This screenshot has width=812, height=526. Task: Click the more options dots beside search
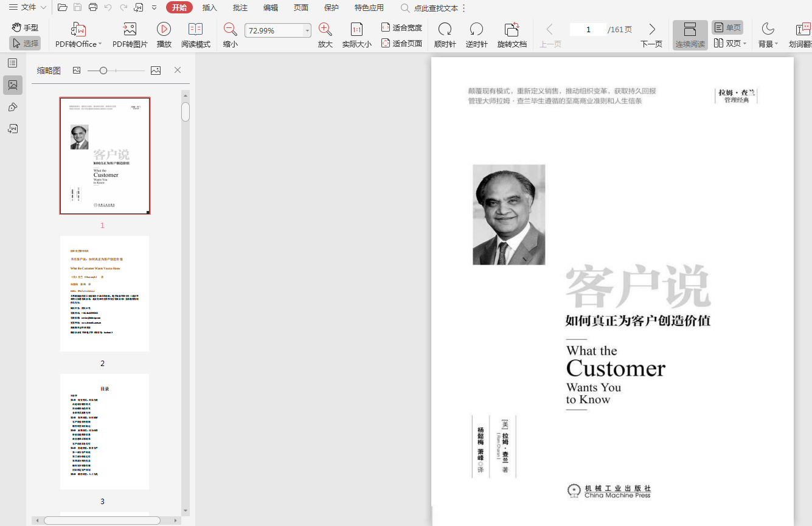click(x=464, y=9)
